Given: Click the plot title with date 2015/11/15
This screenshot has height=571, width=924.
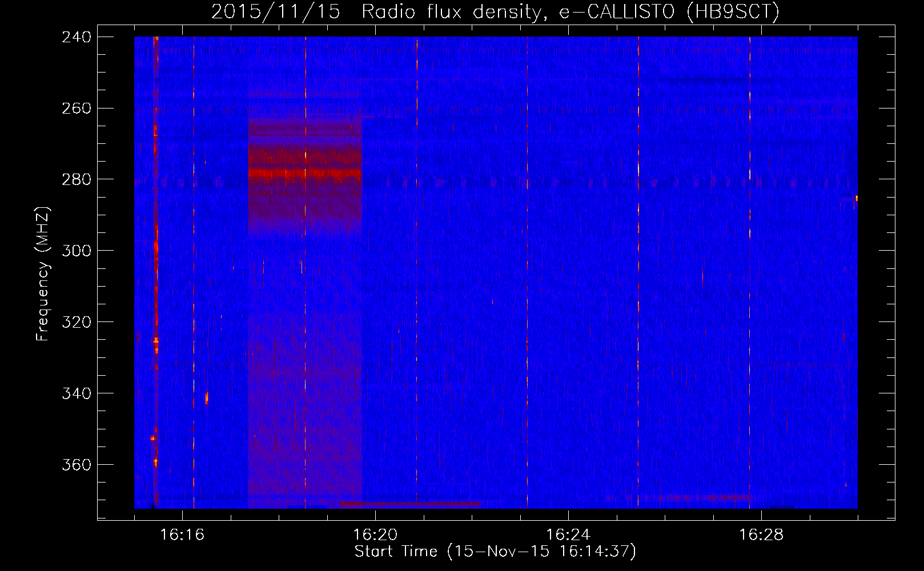Looking at the screenshot, I should (x=495, y=11).
